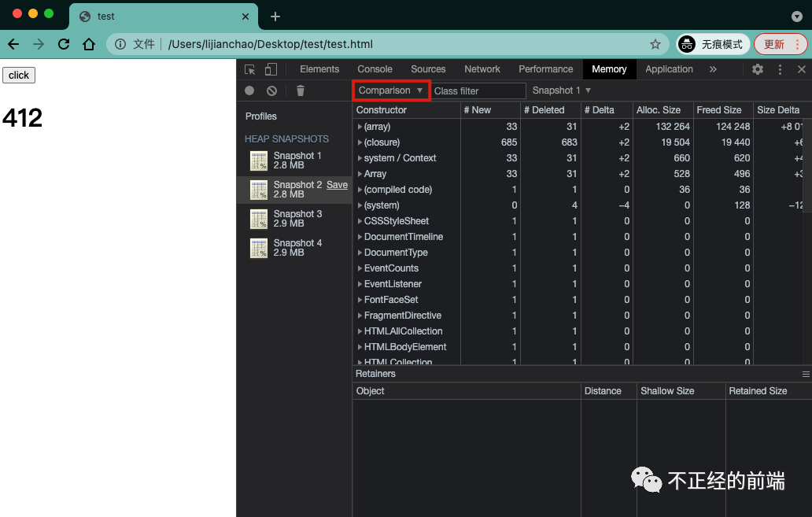Expand the Array constructor row
This screenshot has width=812, height=517.
pyautogui.click(x=360, y=174)
